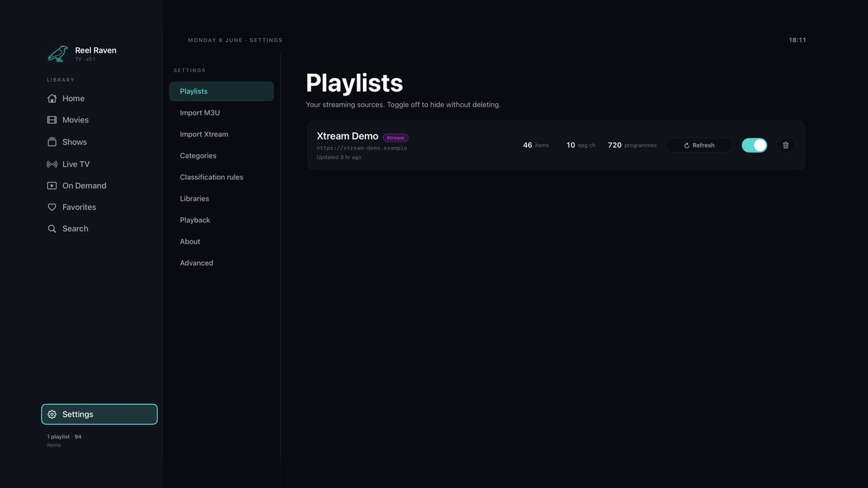
Task: Click the Search magnifier icon
Action: pyautogui.click(x=52, y=229)
